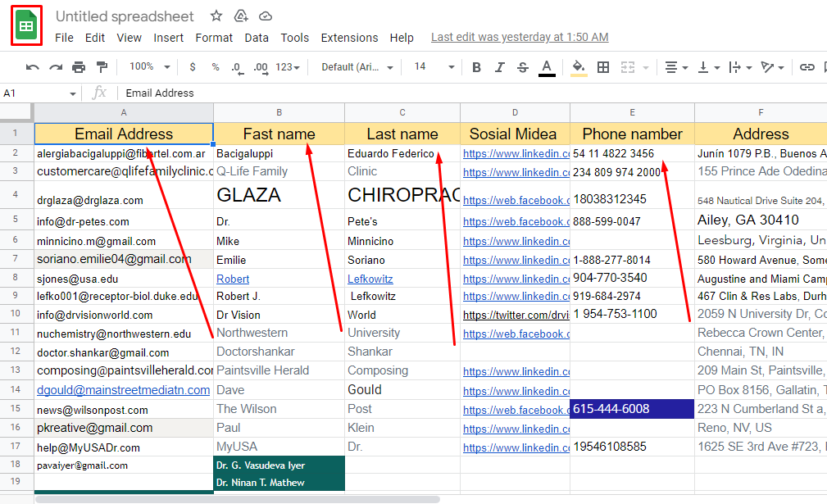Open the fill color picker

click(579, 67)
